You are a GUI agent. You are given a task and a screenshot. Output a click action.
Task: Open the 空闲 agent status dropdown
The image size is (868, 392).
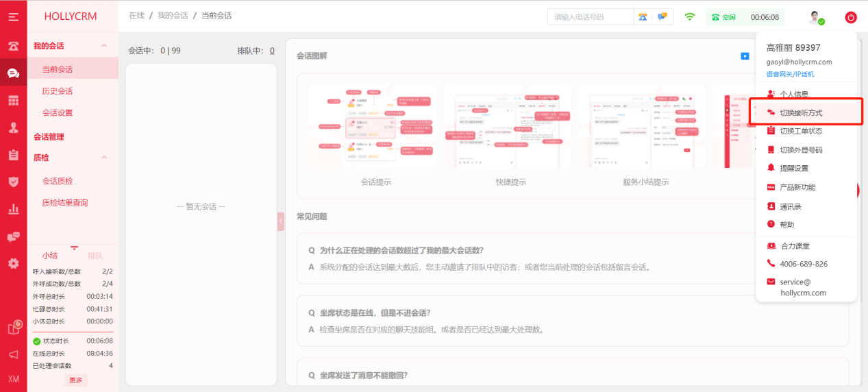[x=723, y=17]
